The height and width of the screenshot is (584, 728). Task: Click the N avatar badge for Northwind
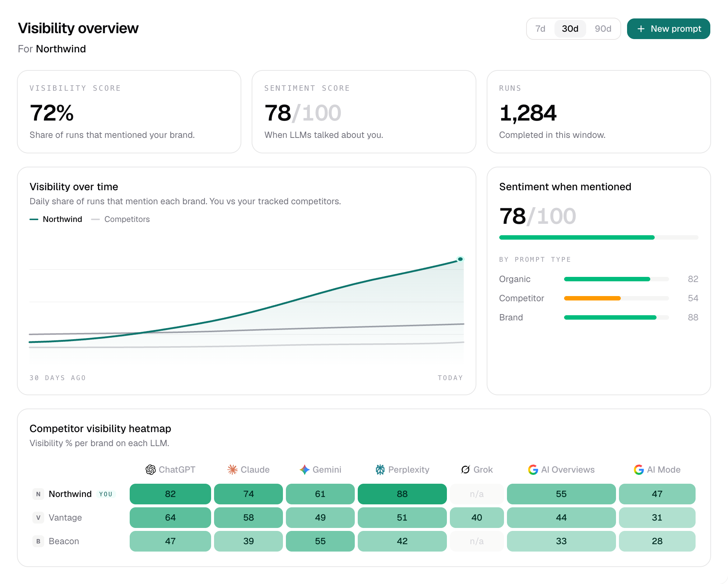tap(38, 494)
